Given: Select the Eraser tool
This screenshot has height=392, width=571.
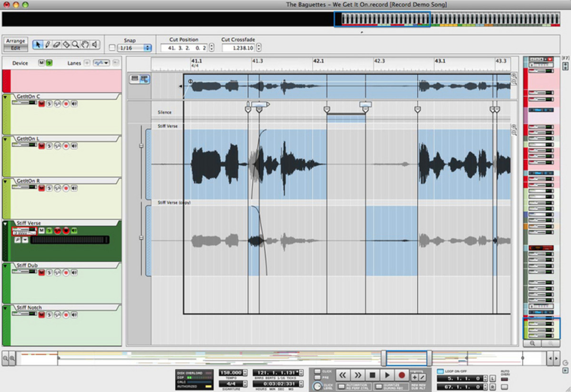Looking at the screenshot, I should click(x=57, y=45).
